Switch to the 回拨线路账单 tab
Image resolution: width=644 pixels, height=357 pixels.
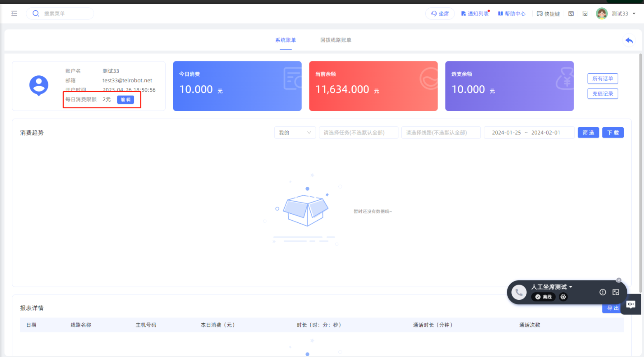336,40
